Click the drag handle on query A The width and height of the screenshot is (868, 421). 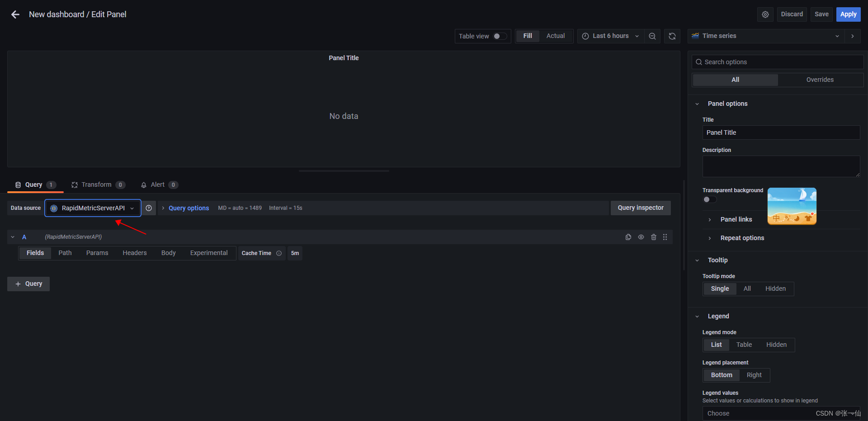665,237
